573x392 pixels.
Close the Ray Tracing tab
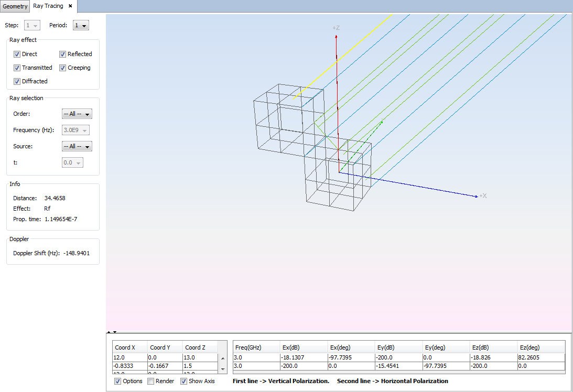pyautogui.click(x=70, y=6)
